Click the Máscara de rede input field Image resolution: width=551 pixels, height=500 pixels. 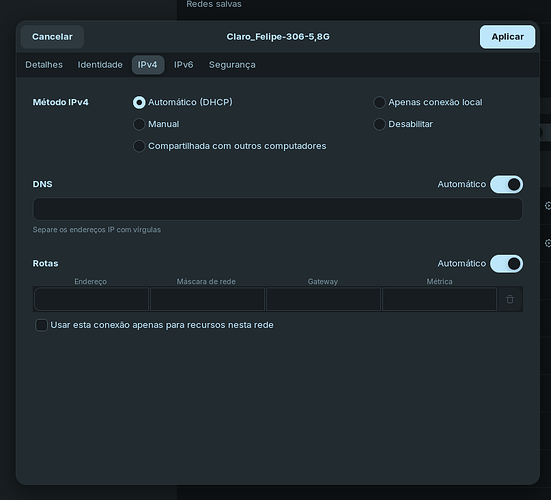(207, 299)
